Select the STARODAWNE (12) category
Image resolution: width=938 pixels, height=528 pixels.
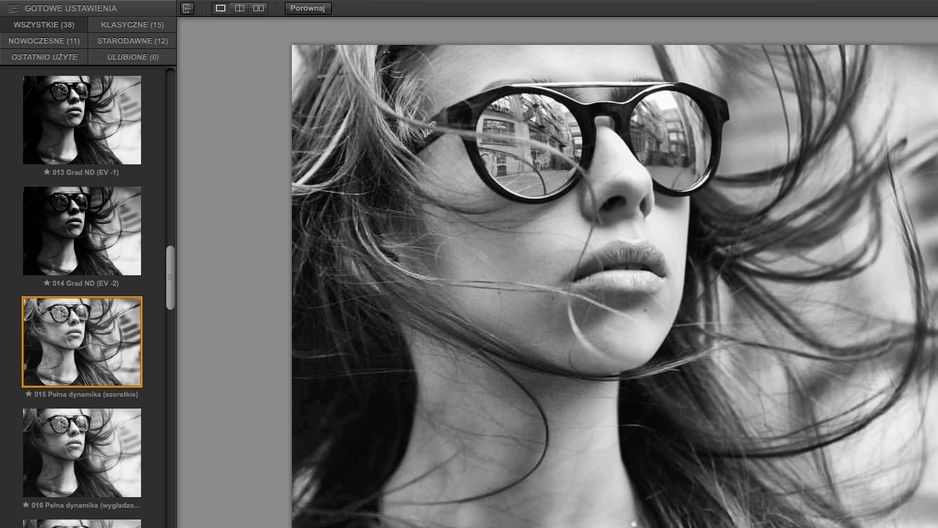point(132,41)
